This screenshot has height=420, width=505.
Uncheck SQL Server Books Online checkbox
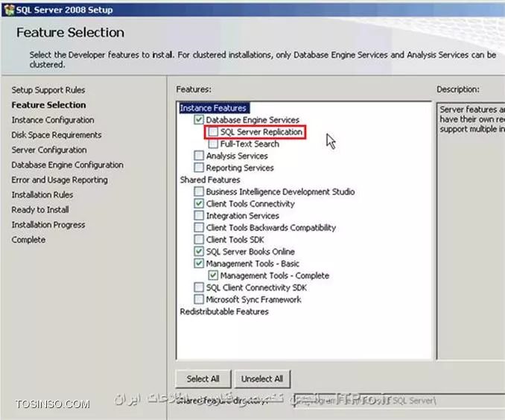(x=199, y=251)
